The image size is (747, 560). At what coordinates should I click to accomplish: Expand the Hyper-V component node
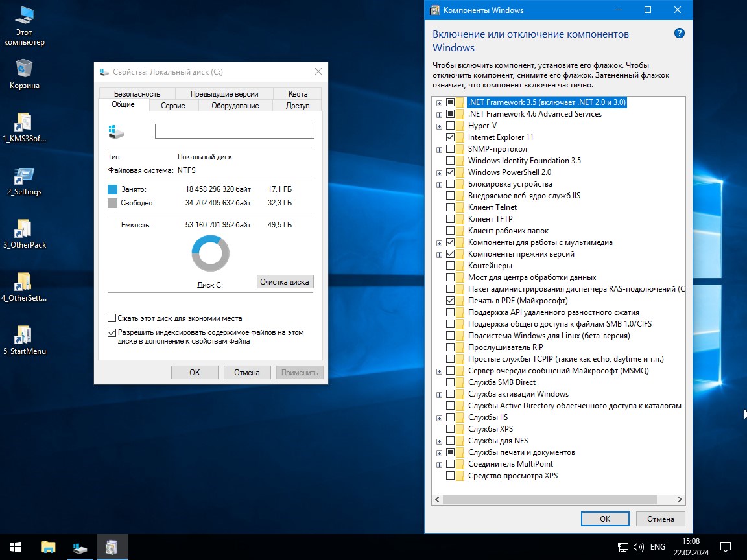pyautogui.click(x=439, y=126)
